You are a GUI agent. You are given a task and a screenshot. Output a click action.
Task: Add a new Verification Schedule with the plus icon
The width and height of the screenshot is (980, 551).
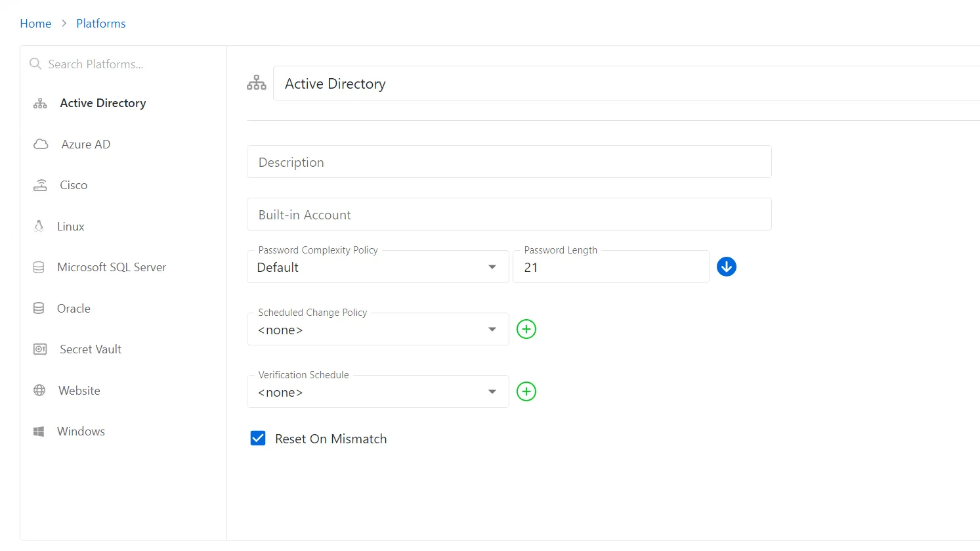click(x=526, y=391)
